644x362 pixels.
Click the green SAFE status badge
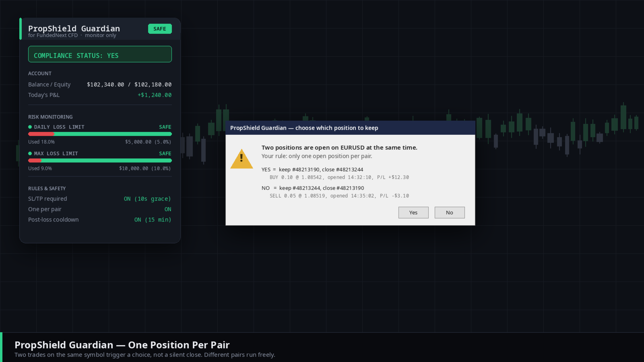pos(160,29)
